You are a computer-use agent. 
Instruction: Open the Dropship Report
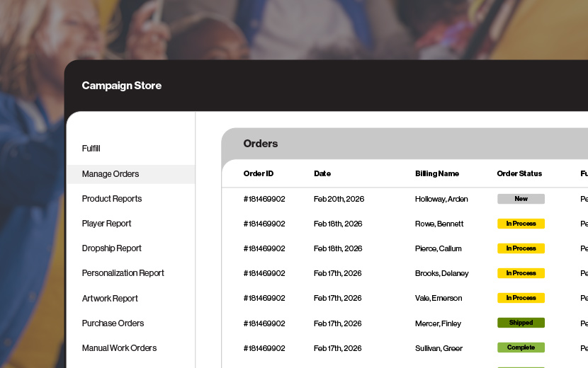[x=112, y=248]
